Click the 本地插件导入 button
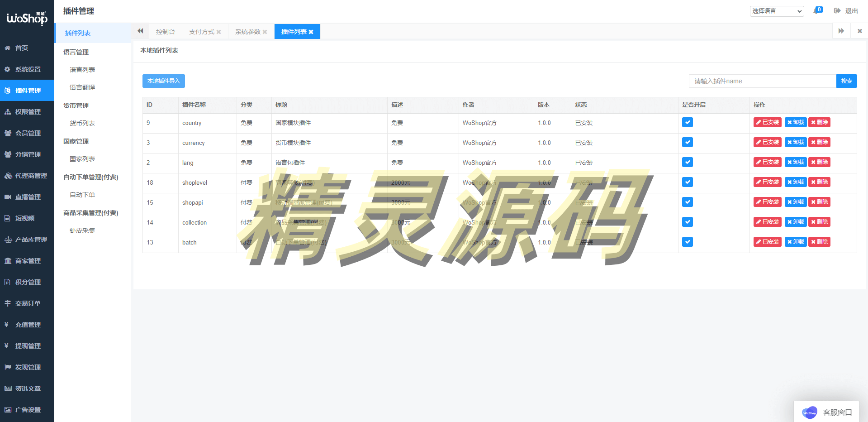This screenshot has width=868, height=422. pyautogui.click(x=163, y=81)
